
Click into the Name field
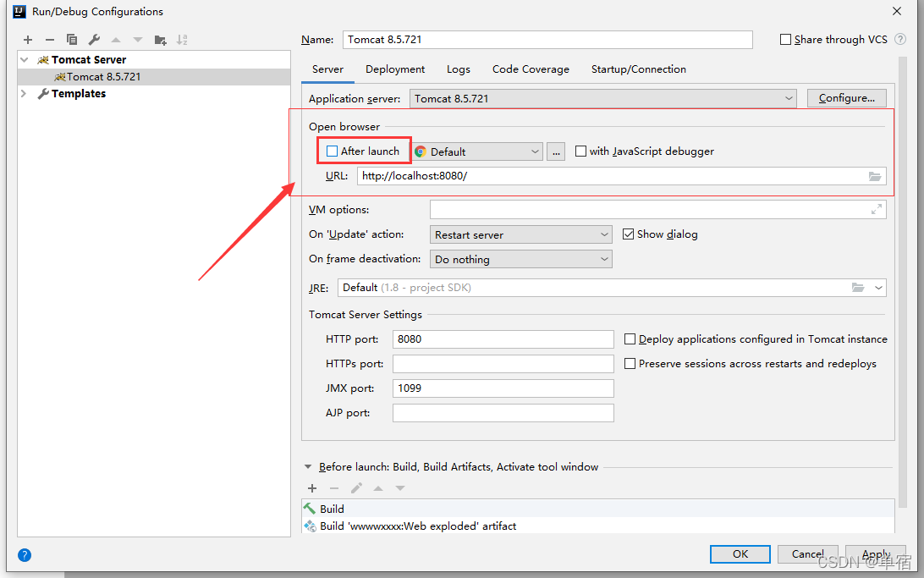tap(547, 40)
